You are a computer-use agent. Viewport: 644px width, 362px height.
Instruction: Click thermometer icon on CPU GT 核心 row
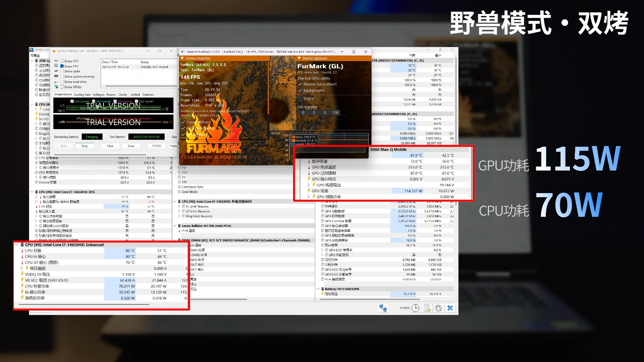pos(22,263)
